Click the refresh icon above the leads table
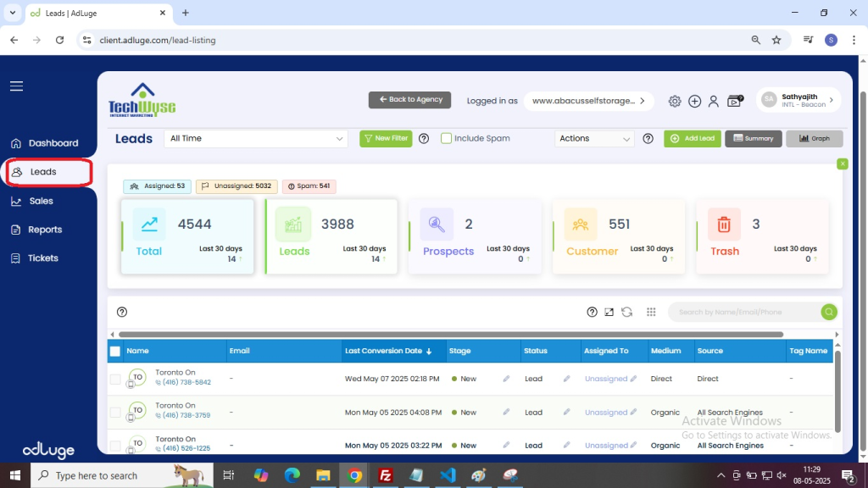 pos(626,312)
